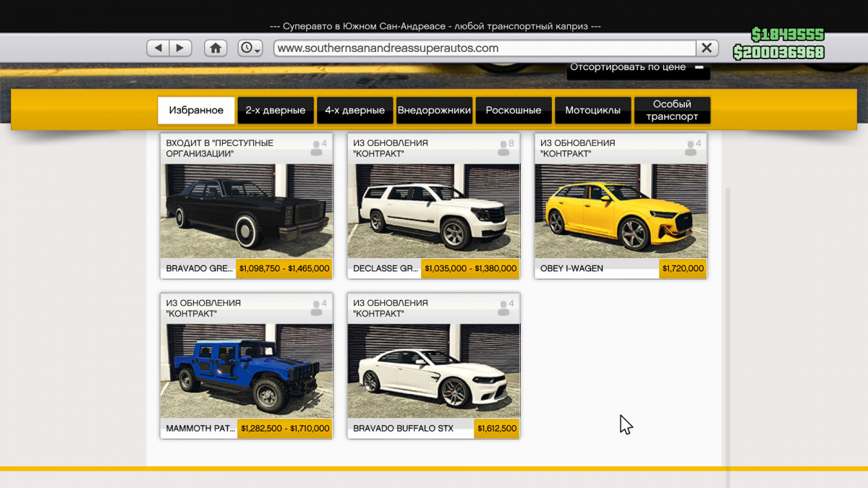Screen dimensions: 868x488
Task: Click the $1843555 cash balance display
Action: pyautogui.click(x=788, y=35)
